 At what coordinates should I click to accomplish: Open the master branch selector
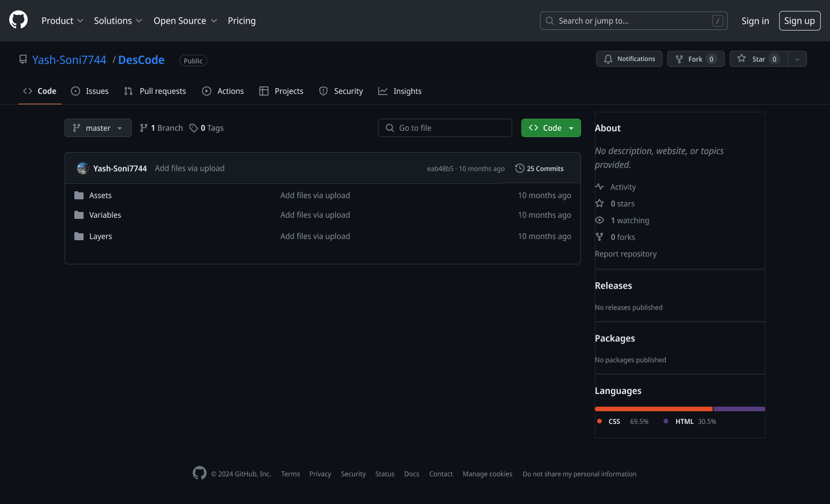(x=98, y=128)
